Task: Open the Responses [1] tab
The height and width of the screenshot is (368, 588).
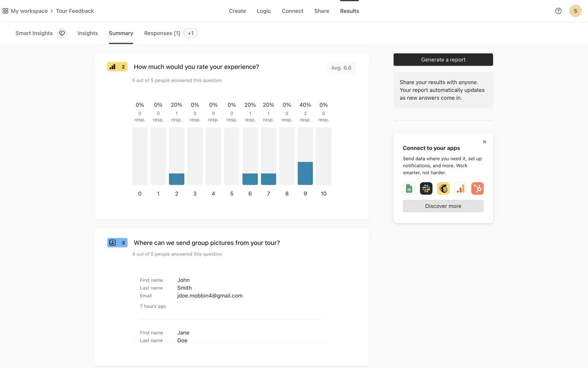Action: (x=162, y=33)
